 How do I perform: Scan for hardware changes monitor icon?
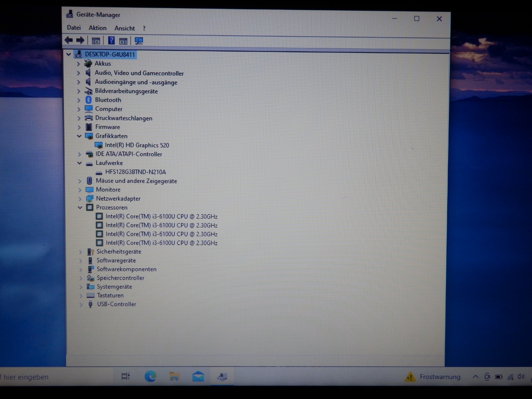[139, 41]
